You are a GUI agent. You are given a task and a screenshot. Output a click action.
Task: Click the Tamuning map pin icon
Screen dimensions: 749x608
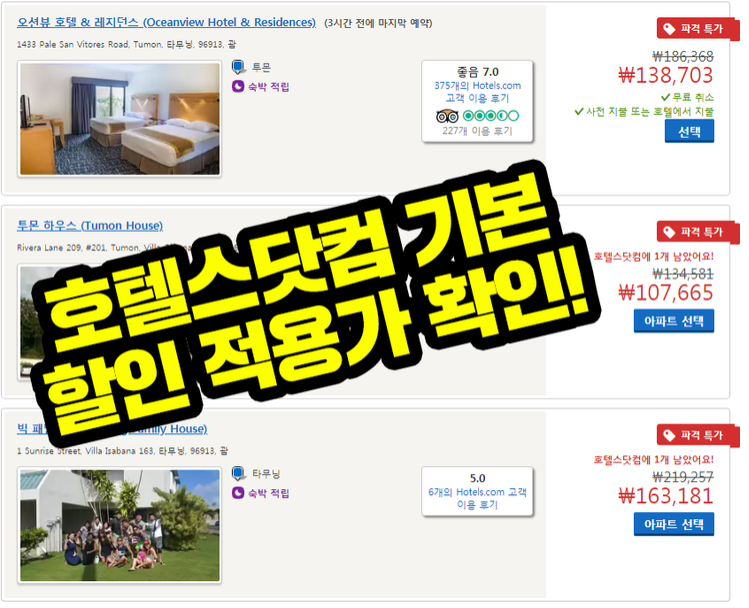point(238,474)
